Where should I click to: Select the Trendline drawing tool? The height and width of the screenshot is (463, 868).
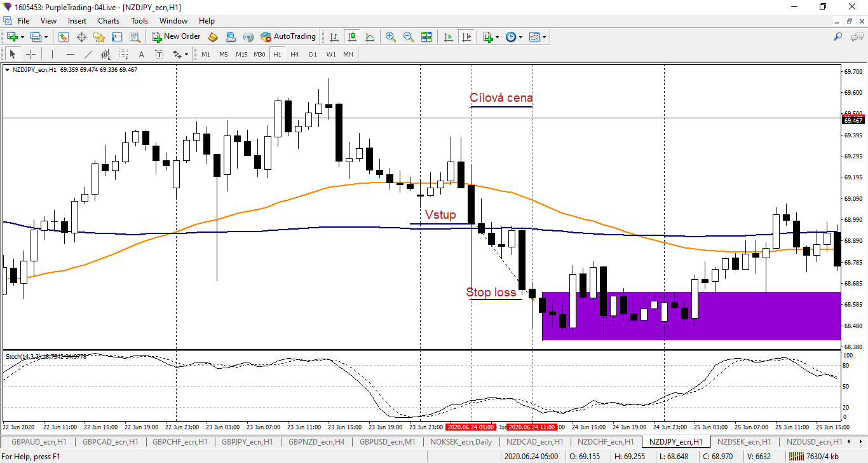pyautogui.click(x=88, y=54)
